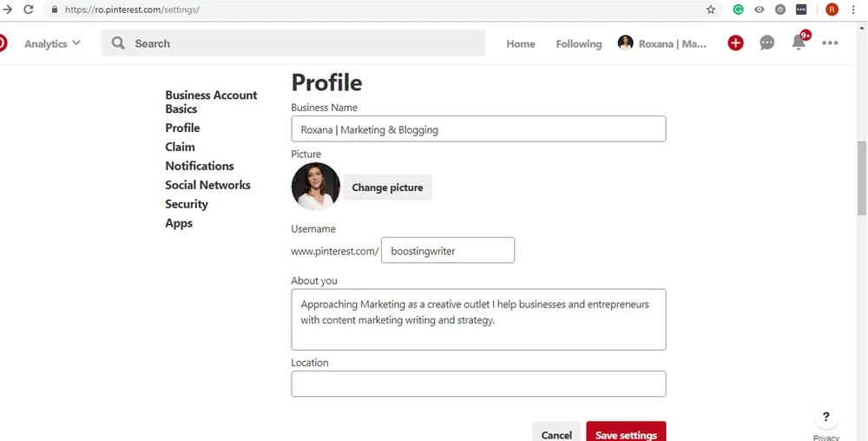The width and height of the screenshot is (868, 441).
Task: Open Pinterest more options three dots
Action: 830,43
